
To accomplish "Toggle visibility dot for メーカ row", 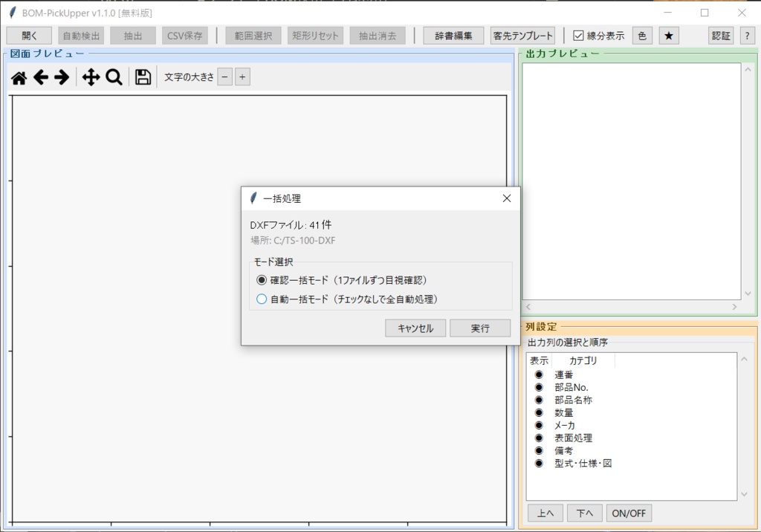I will (x=539, y=425).
